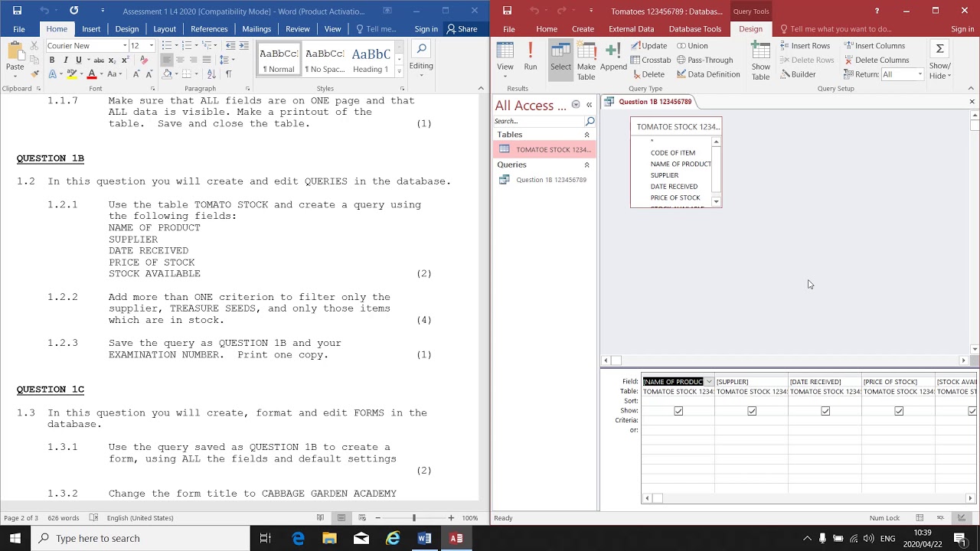980x551 pixels.
Task: Switch query type to Crosstab
Action: pos(651,60)
